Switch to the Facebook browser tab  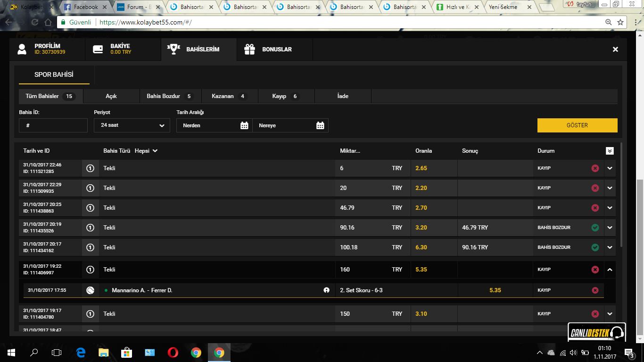point(86,7)
